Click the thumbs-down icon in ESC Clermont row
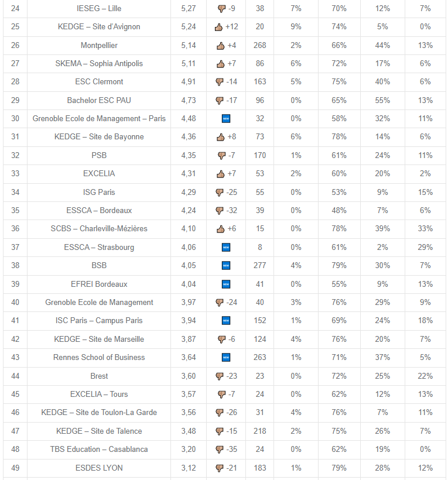Viewport: 448px width, 480px height. (220, 82)
